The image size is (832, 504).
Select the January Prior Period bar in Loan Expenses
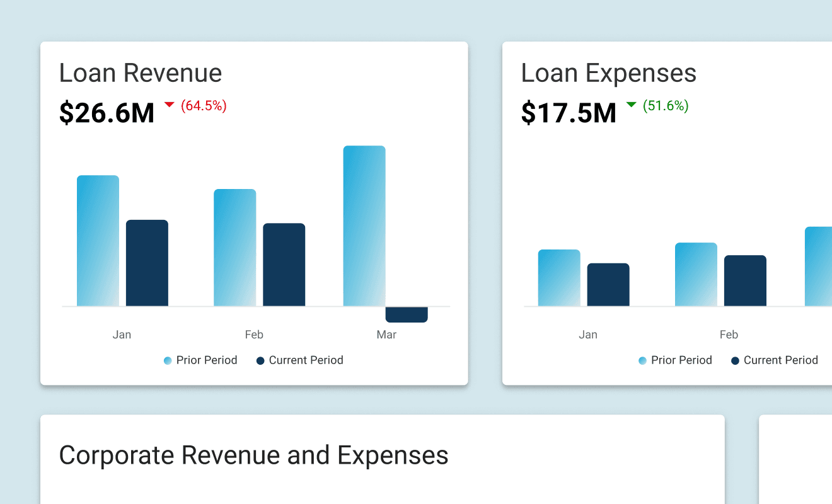point(559,277)
